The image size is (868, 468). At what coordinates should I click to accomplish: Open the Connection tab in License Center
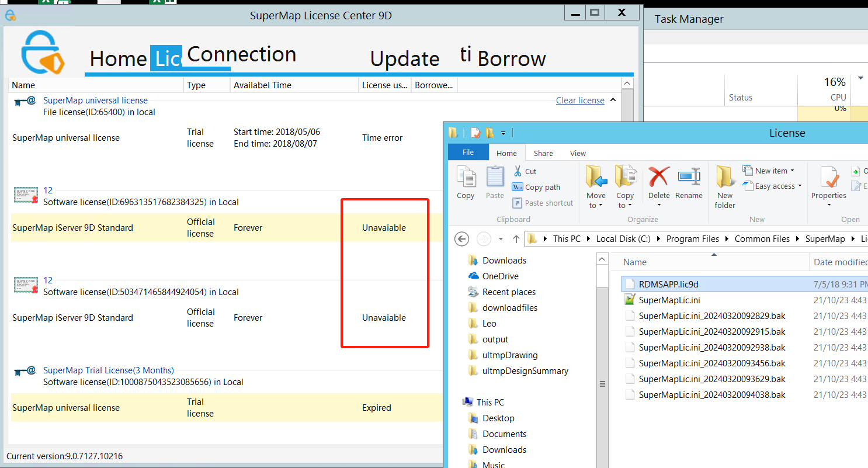(x=242, y=54)
